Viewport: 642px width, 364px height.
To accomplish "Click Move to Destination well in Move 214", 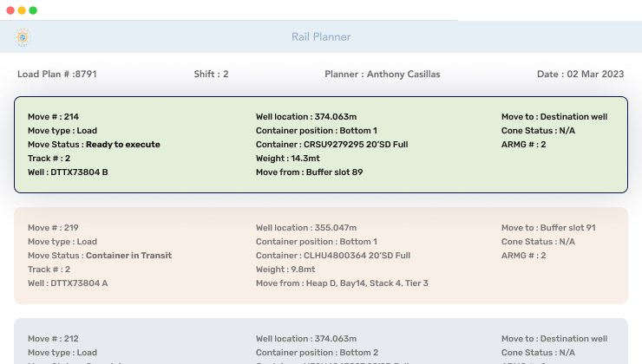I will (554, 117).
